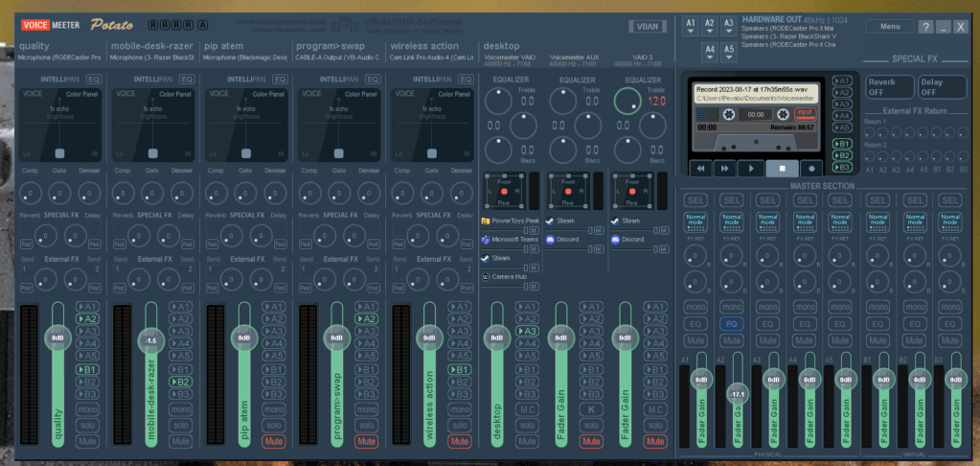Mute the Microsoft Teams app with M button

(x=535, y=249)
